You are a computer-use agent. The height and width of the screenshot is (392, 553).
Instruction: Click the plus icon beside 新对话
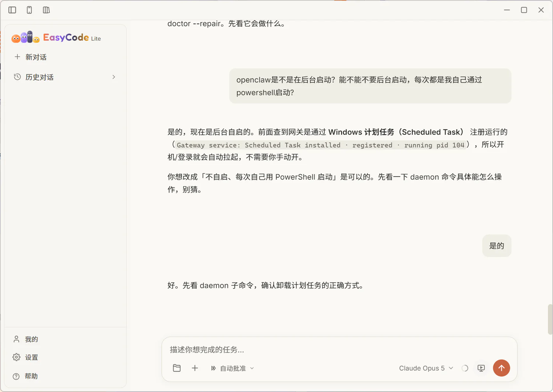[x=17, y=57]
